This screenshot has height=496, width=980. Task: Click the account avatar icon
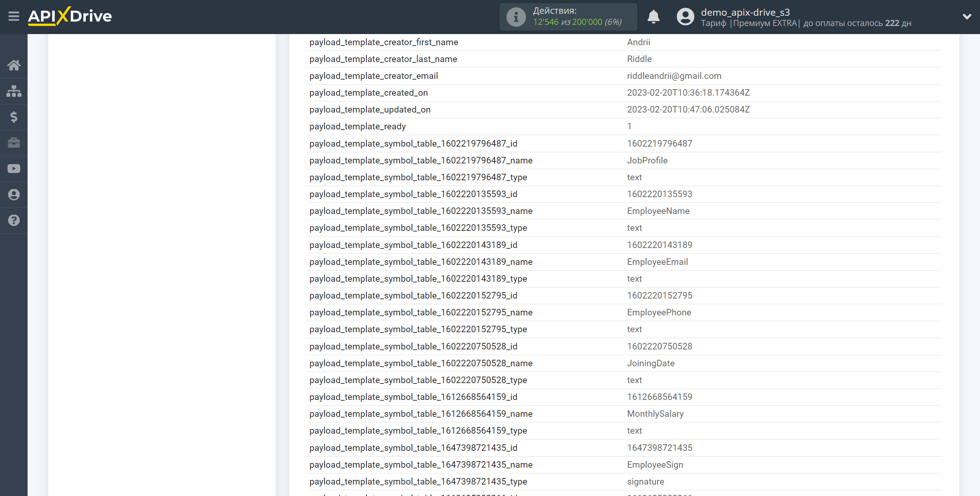point(685,17)
